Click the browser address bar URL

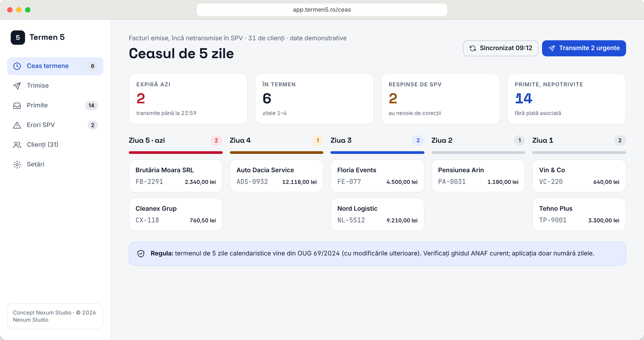322,10
